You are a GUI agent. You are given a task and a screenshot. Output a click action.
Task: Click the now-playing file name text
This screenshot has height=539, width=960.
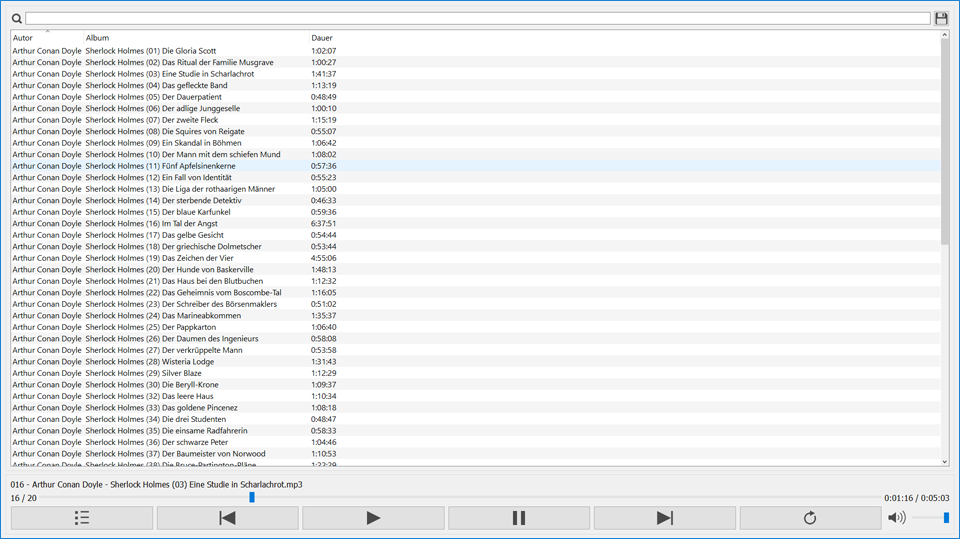156,484
